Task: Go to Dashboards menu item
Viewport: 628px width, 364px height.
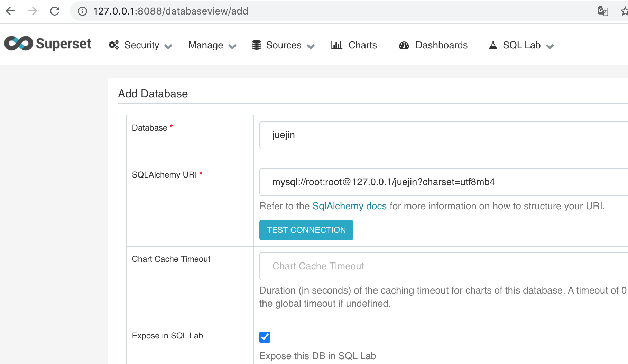Action: coord(441,45)
